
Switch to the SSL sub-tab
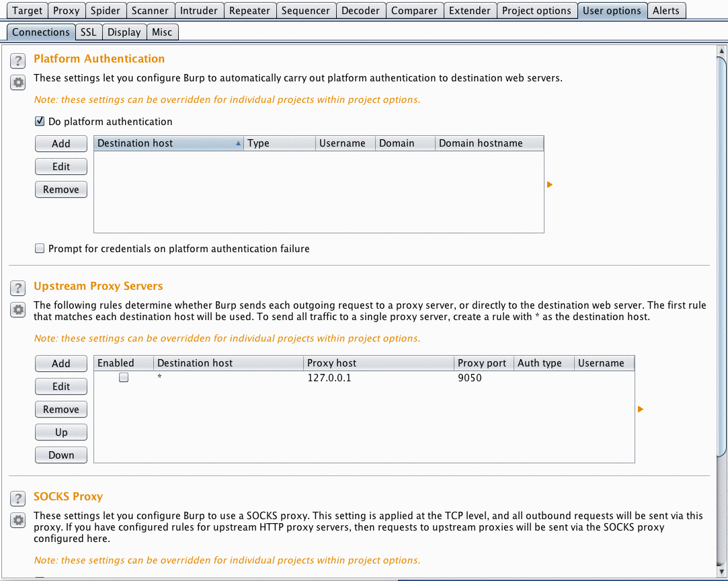pyautogui.click(x=88, y=32)
